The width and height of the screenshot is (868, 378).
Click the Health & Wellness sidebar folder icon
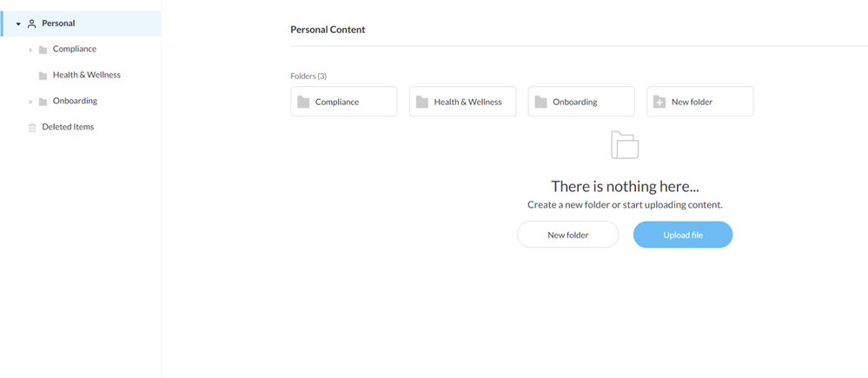[43, 76]
